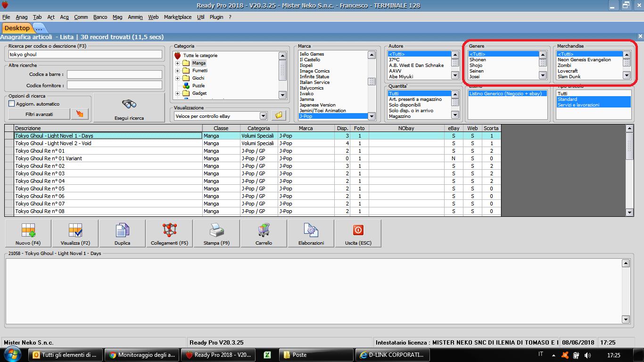Click the search field containing tokyo ghoul
This screenshot has width=644, height=362.
[84, 54]
